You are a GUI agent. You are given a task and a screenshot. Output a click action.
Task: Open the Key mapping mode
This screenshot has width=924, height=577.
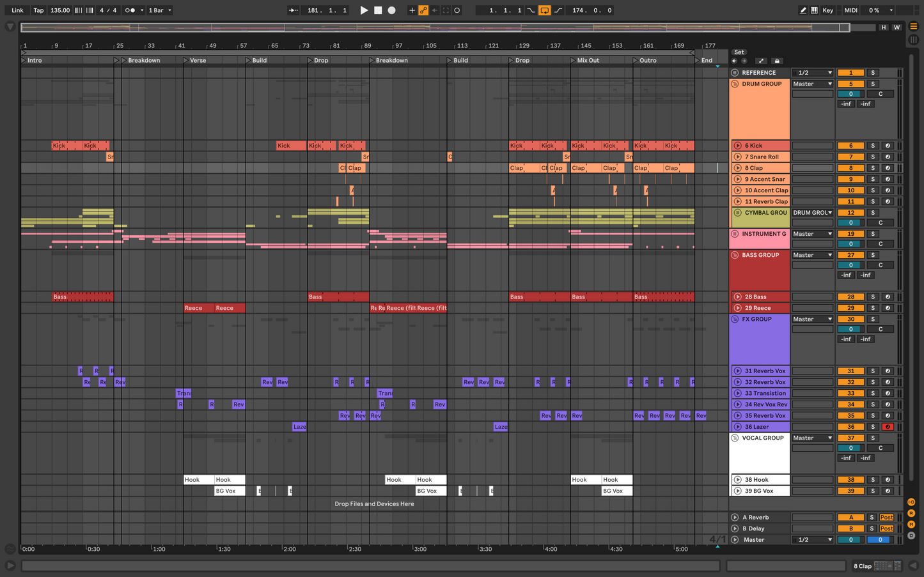(827, 10)
